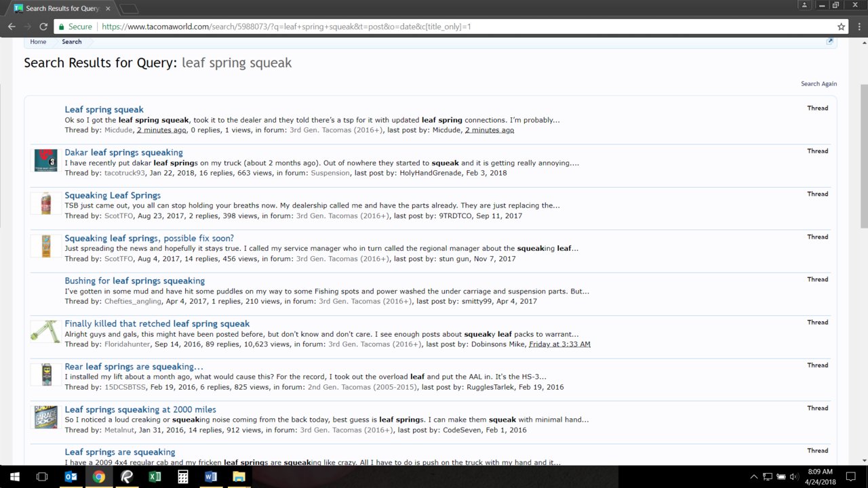Click the browser forward arrow
Screen dimensions: 868x488
click(28, 26)
